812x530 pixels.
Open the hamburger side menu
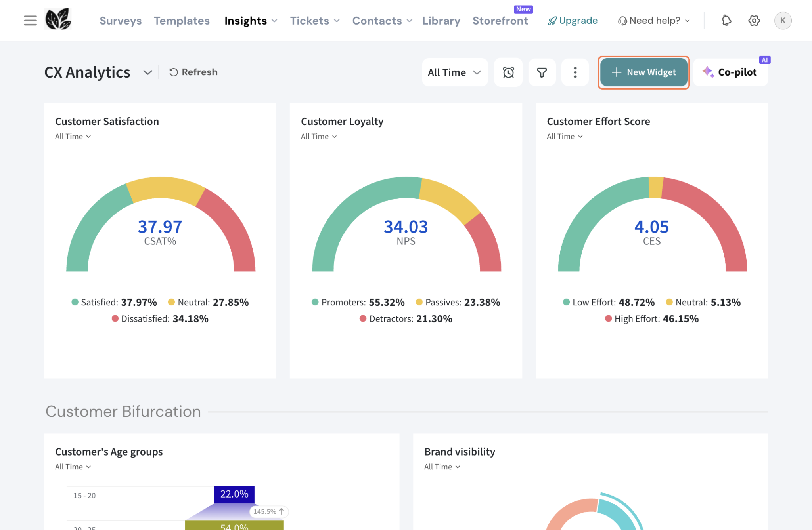[30, 20]
